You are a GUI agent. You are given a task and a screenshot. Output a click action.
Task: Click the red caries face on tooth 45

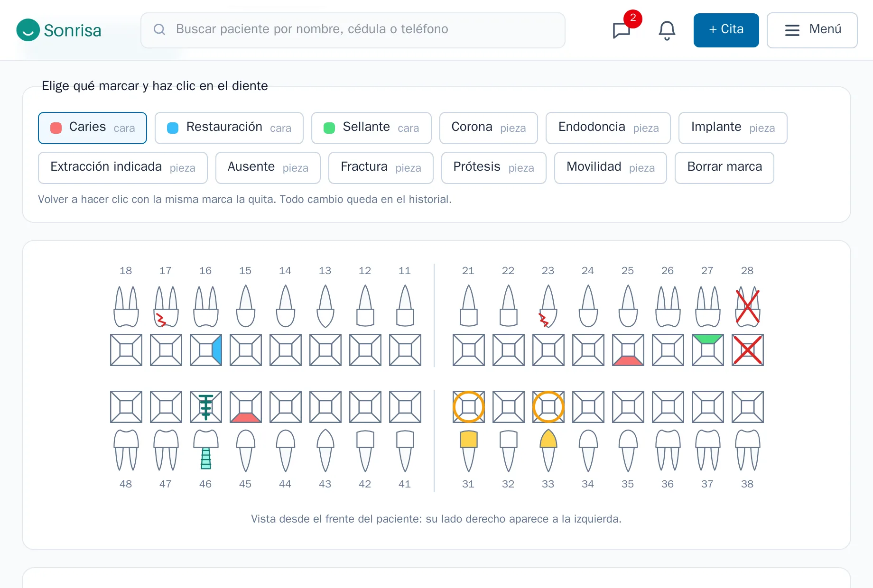(x=245, y=418)
